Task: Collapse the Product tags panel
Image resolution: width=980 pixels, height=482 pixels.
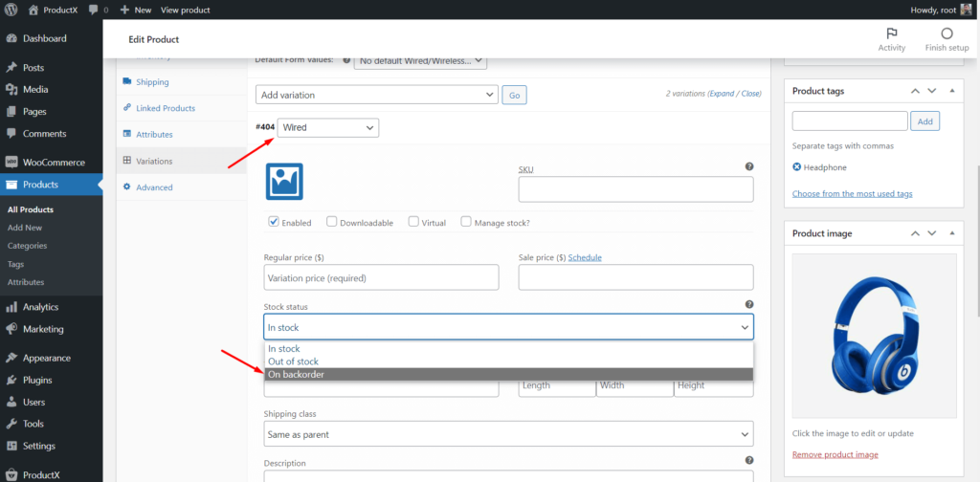Action: point(952,91)
